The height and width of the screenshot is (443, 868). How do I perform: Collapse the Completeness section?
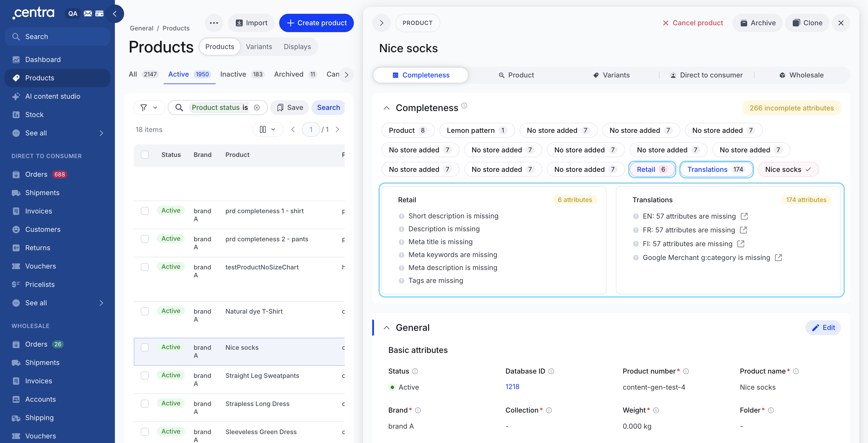(387, 108)
